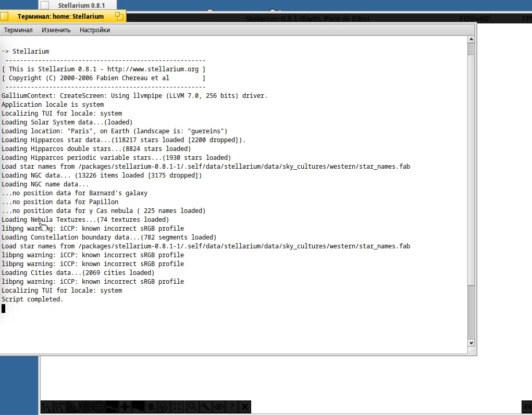
Task: Click the 'Loading Hipparcos double stars' line
Action: tap(96, 148)
